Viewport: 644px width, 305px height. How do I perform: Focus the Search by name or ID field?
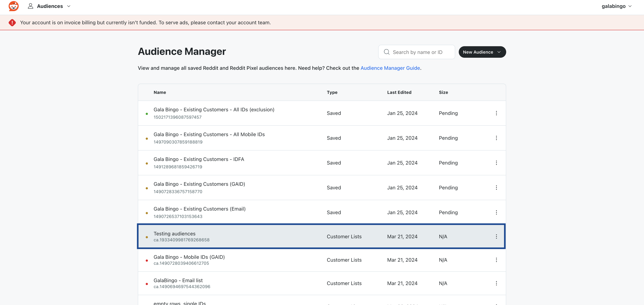(x=420, y=52)
